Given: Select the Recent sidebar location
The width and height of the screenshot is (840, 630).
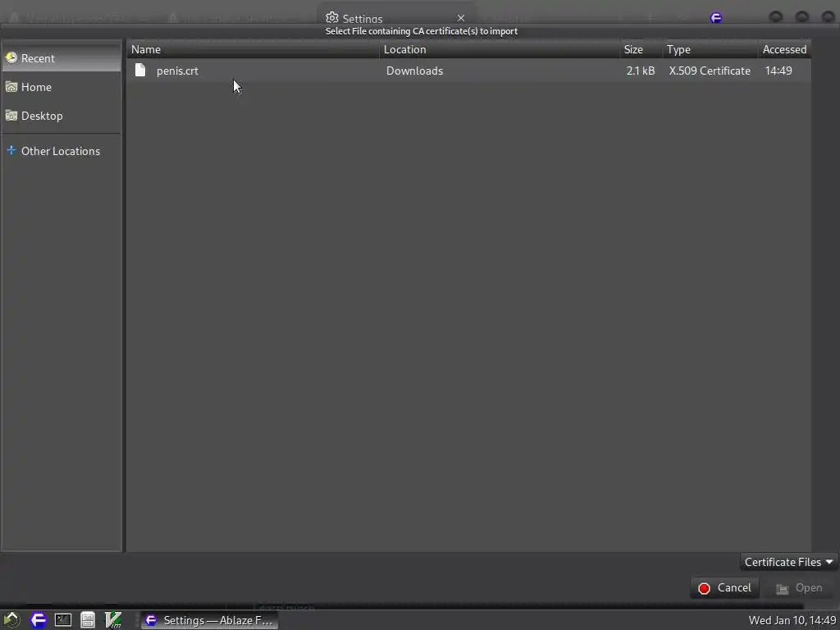Looking at the screenshot, I should (x=61, y=58).
